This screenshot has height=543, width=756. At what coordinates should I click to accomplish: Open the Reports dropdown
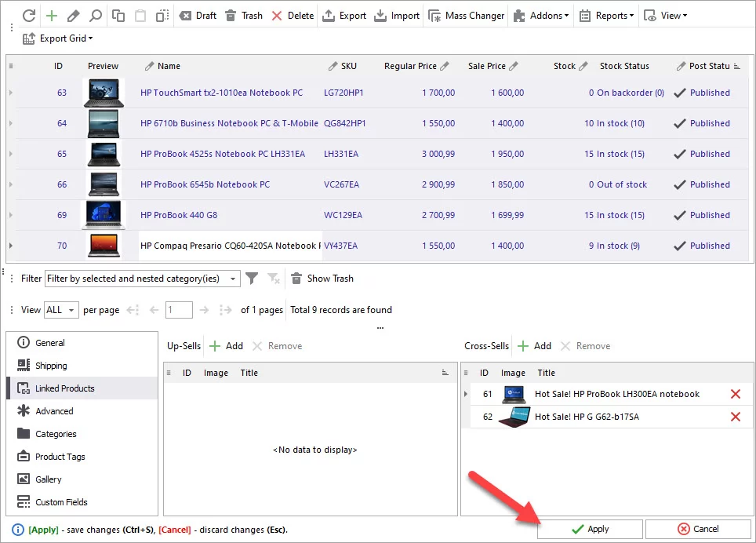(606, 16)
